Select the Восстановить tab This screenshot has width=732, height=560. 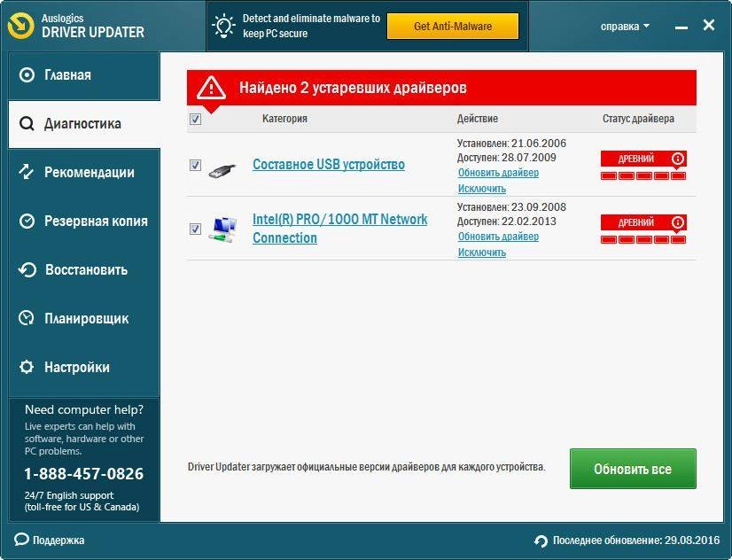coord(84,270)
